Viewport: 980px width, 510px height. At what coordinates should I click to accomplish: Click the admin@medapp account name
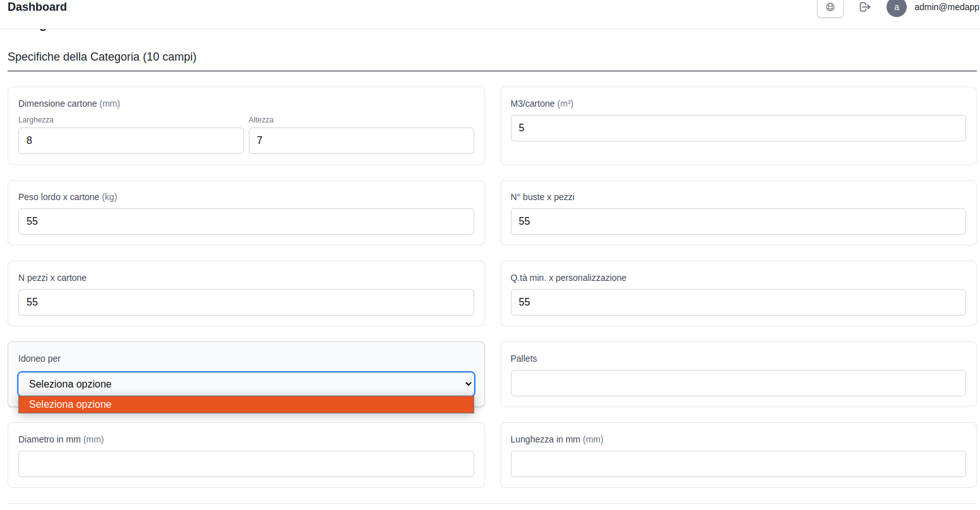point(946,7)
